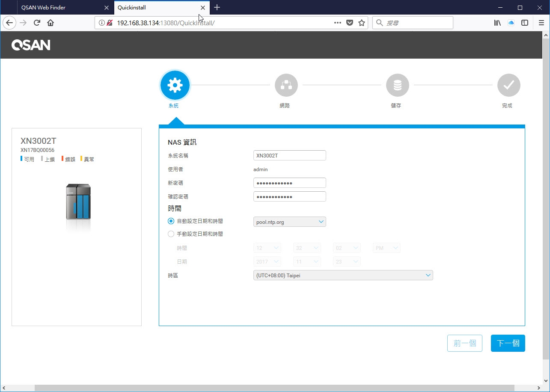Click the Network step icon
The height and width of the screenshot is (392, 550).
coord(286,85)
